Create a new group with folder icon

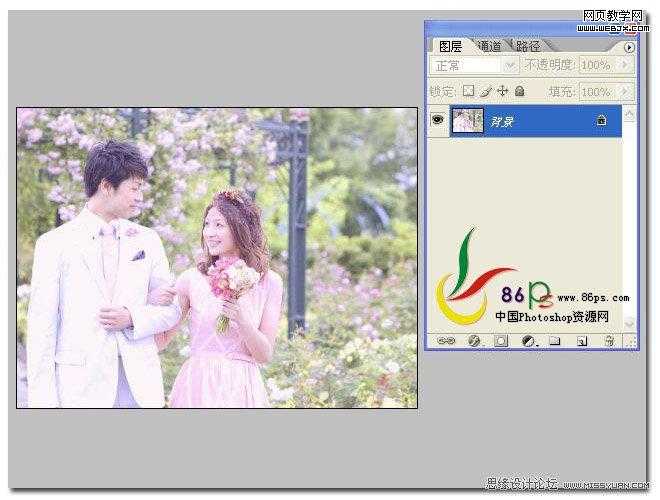(555, 340)
